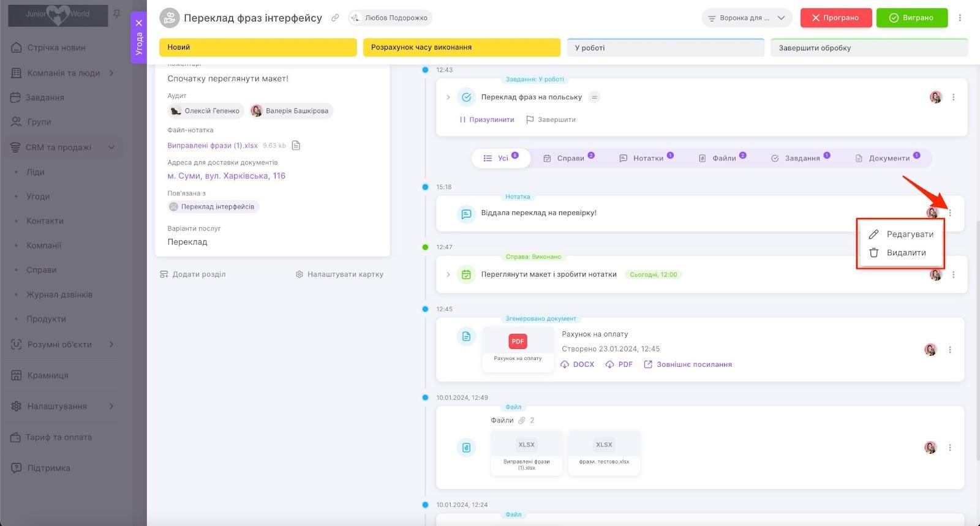
Task: Click the avatar on the Рахунок на оплату entry
Action: pyautogui.click(x=930, y=350)
